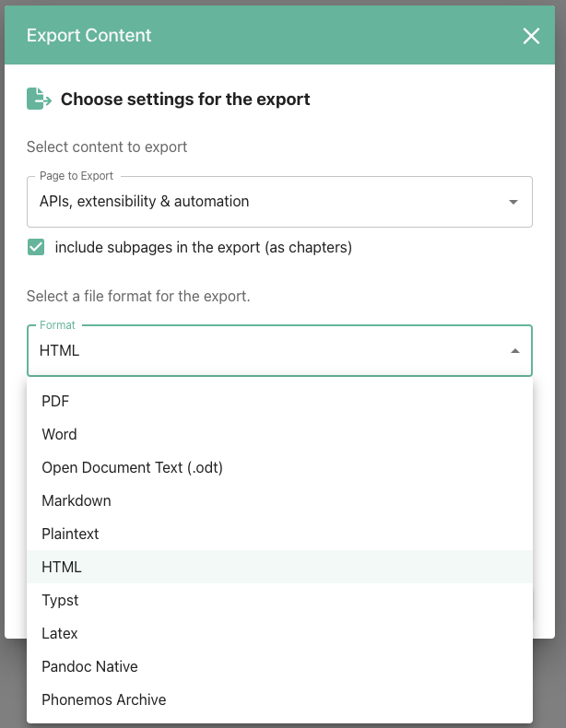Image resolution: width=566 pixels, height=728 pixels.
Task: Click the 'Choose settings for the export' heading
Action: pyautogui.click(x=185, y=100)
